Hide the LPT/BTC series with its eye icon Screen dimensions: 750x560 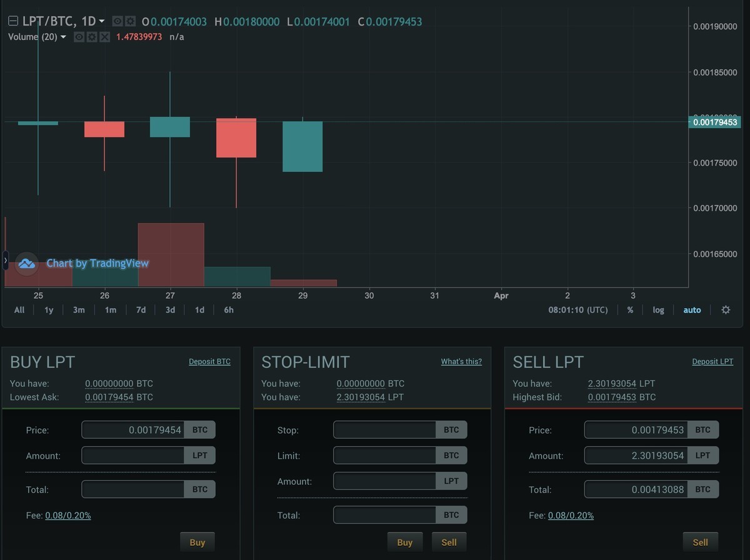pos(116,21)
